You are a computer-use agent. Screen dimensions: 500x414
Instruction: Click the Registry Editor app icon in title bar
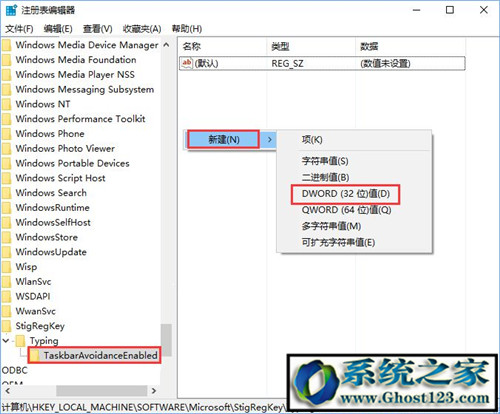pyautogui.click(x=11, y=10)
